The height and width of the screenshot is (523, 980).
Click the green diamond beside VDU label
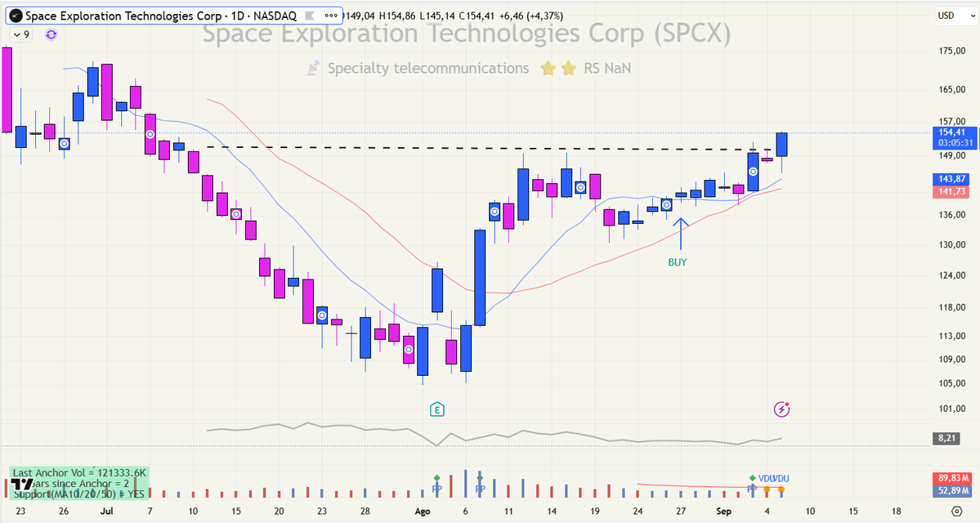pyautogui.click(x=753, y=478)
